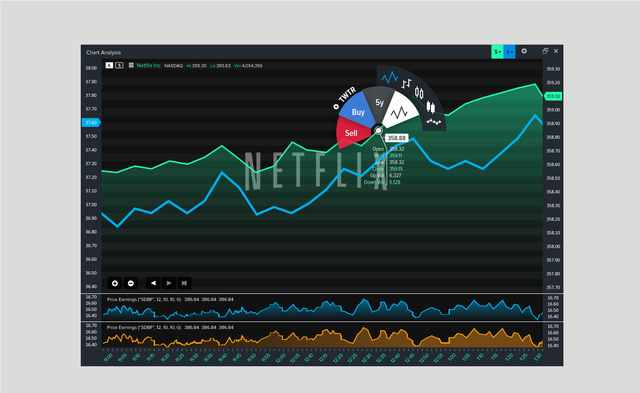Zoom in with the plus button
Viewport: 640px width, 393px height.
(x=115, y=283)
